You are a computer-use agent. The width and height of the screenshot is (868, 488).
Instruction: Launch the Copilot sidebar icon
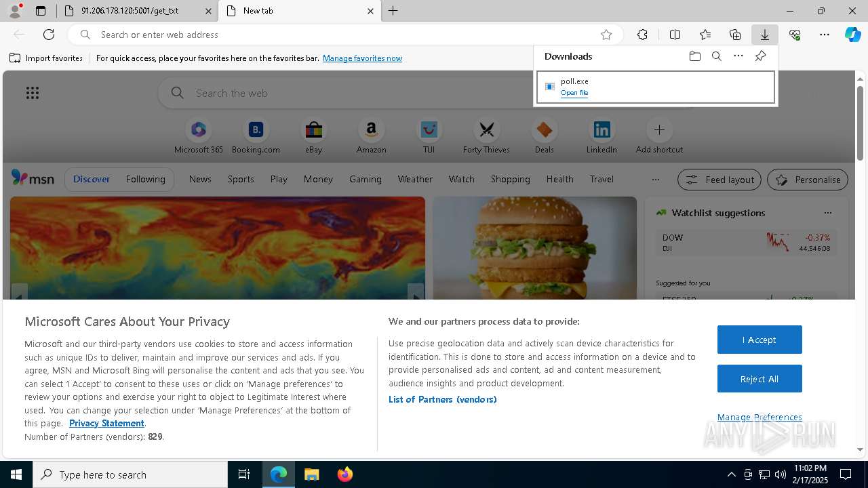853,35
